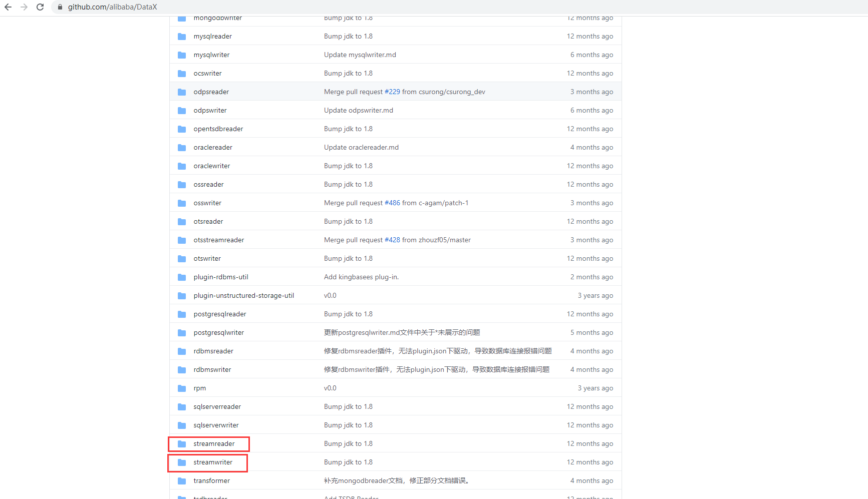Open the ossreader directory link
Image resolution: width=868 pixels, height=499 pixels.
(209, 185)
